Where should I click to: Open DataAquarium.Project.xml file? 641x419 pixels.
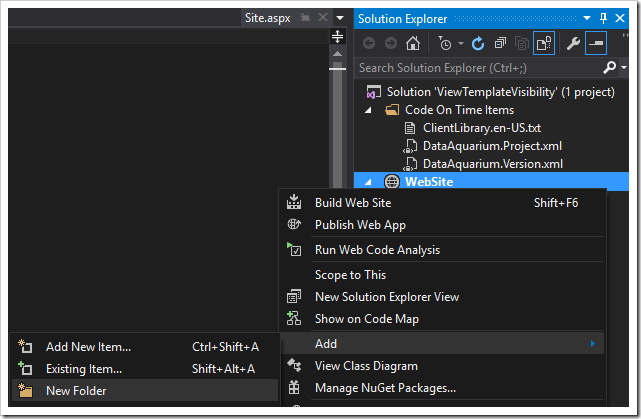click(x=492, y=146)
